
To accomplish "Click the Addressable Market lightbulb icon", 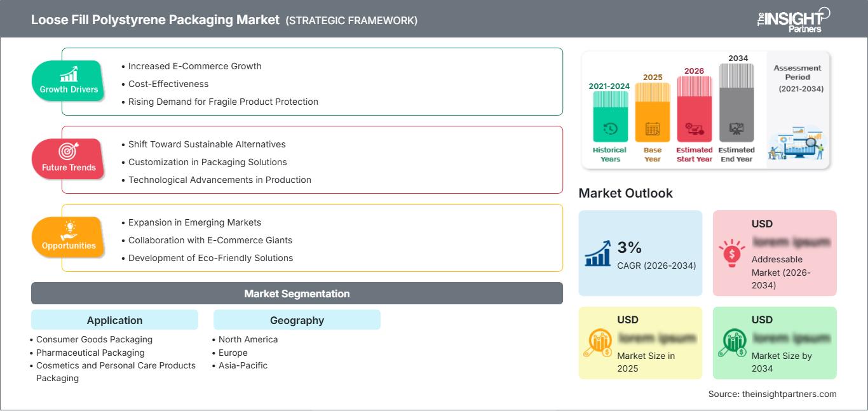I will (x=732, y=253).
